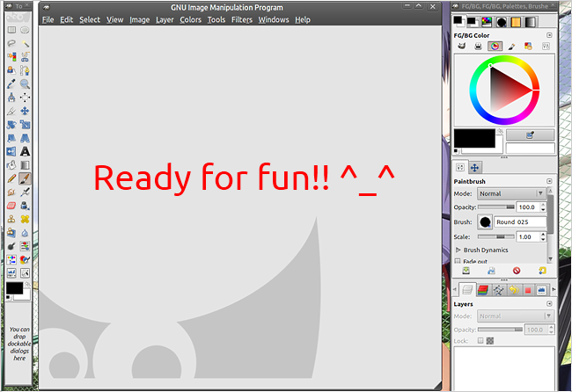
Task: Click the Round 025 brush preview button
Action: [485, 222]
